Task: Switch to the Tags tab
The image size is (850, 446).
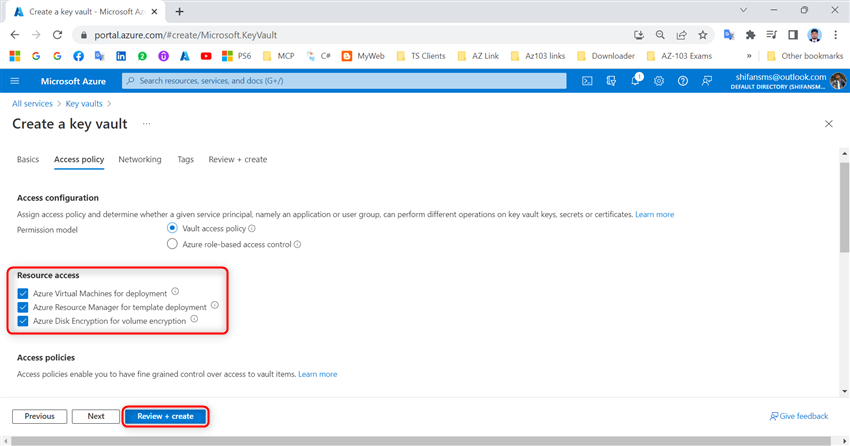Action: 185,159
